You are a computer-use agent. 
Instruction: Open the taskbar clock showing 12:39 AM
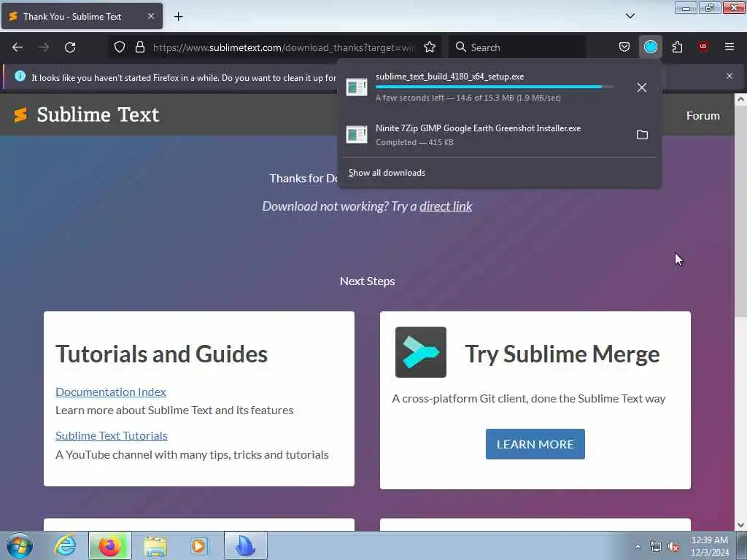[710, 546]
